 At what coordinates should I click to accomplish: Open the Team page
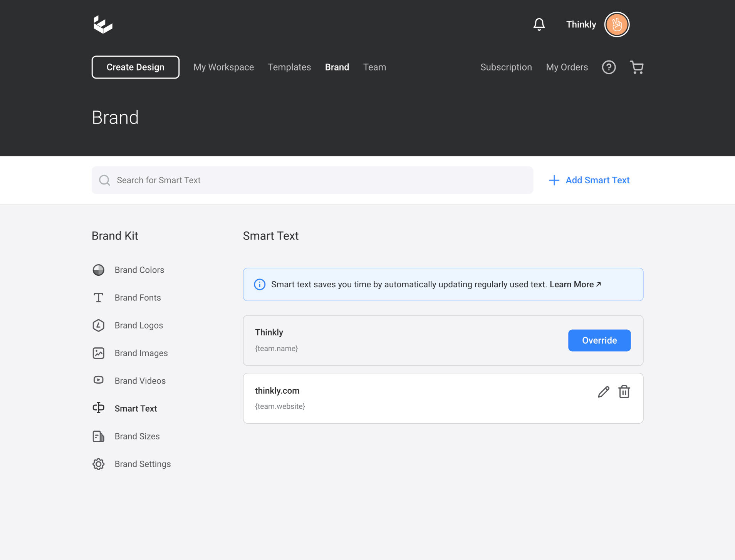point(374,67)
